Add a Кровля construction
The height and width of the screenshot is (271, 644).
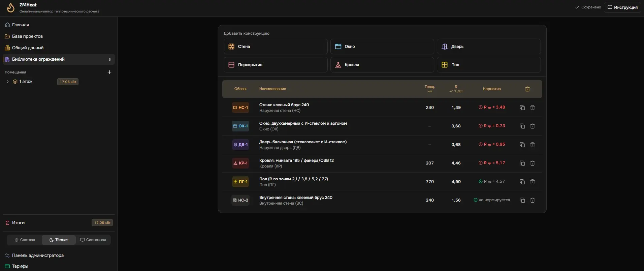382,65
